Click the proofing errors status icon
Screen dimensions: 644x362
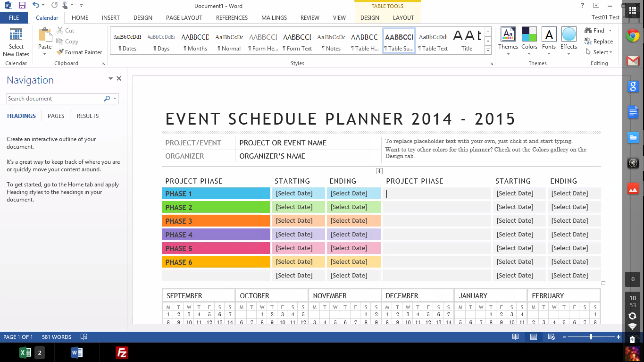84,337
